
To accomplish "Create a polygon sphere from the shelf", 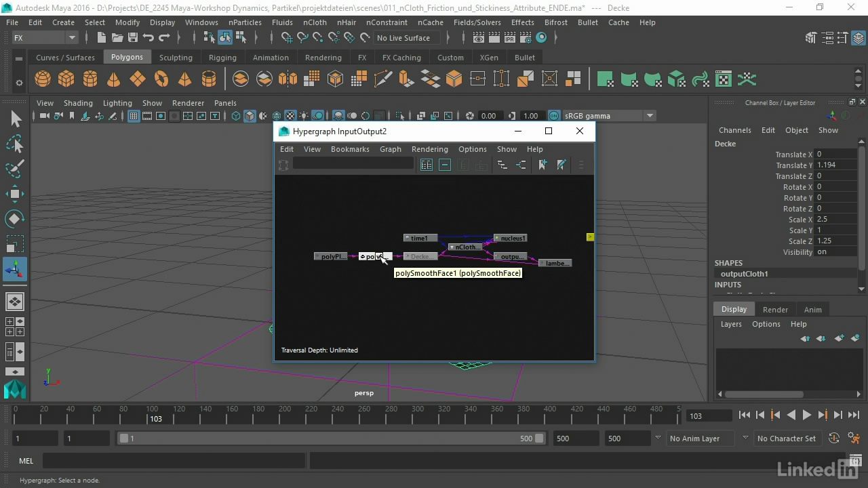I will click(x=43, y=79).
